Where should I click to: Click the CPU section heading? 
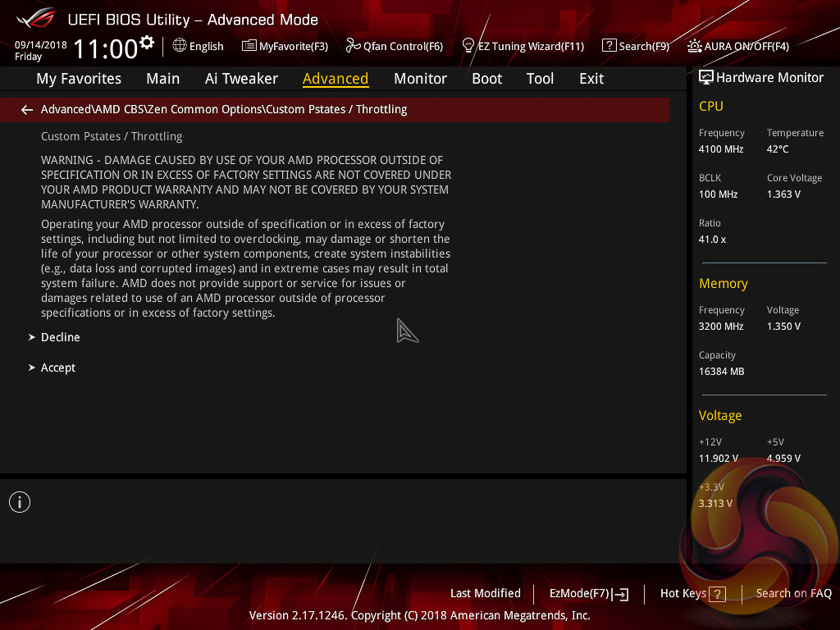[x=711, y=107]
